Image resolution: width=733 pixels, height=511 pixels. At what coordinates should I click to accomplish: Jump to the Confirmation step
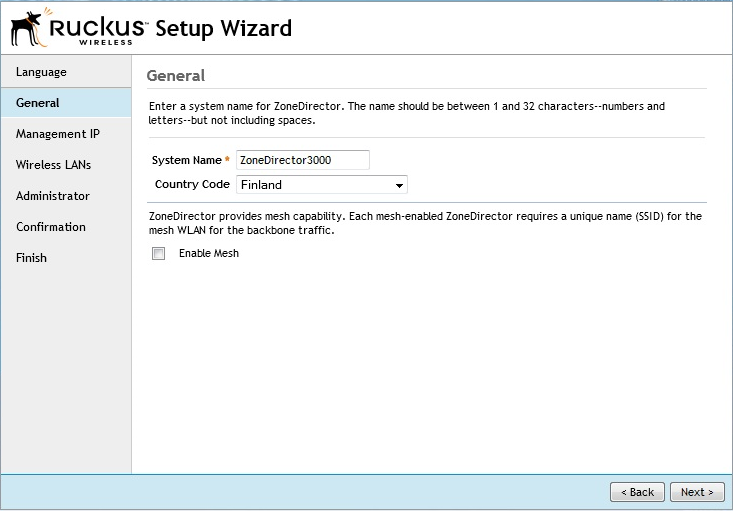[x=66, y=227]
